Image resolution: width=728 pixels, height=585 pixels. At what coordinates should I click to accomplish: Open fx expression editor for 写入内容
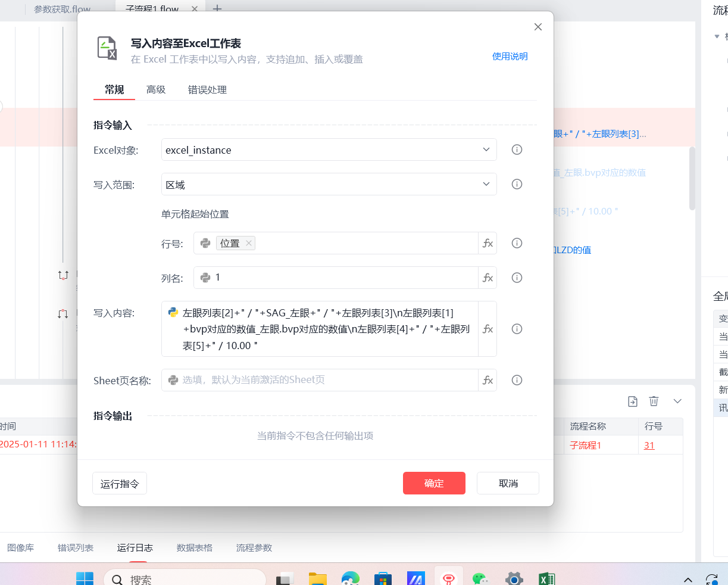pyautogui.click(x=488, y=329)
